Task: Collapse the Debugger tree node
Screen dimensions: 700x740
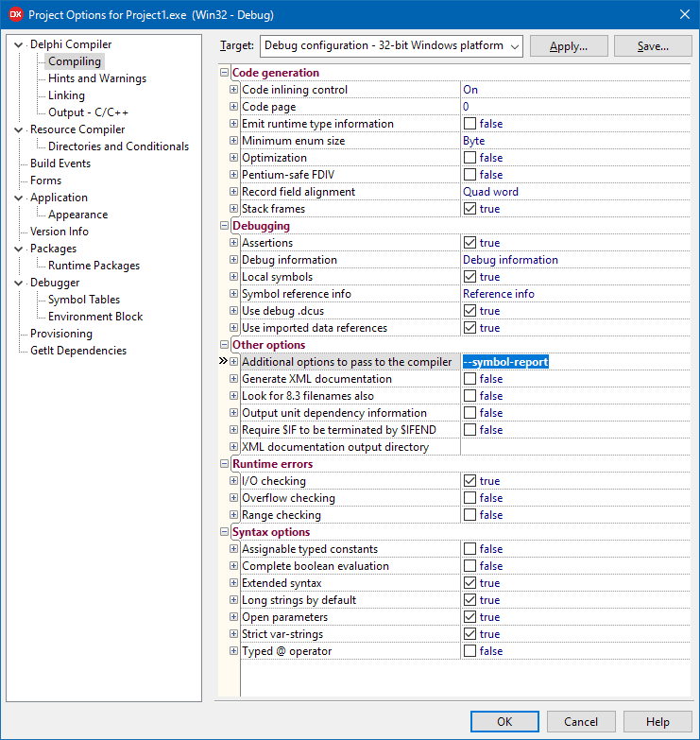Action: [18, 283]
